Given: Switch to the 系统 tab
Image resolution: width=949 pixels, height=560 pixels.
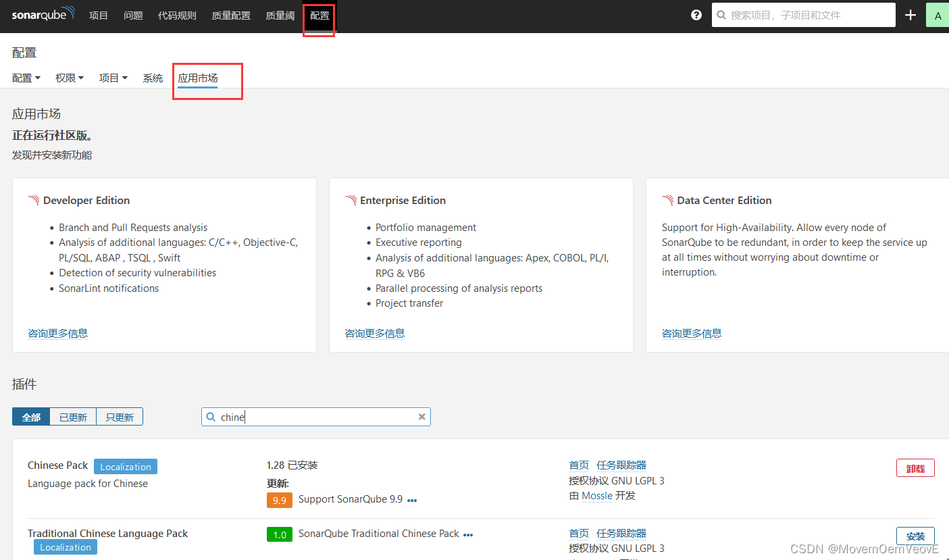Looking at the screenshot, I should click(153, 78).
